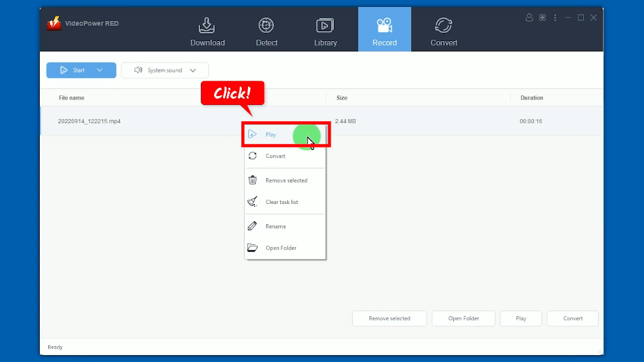This screenshot has height=362, width=644.
Task: Open the three-dot more options menu
Action: [x=555, y=17]
